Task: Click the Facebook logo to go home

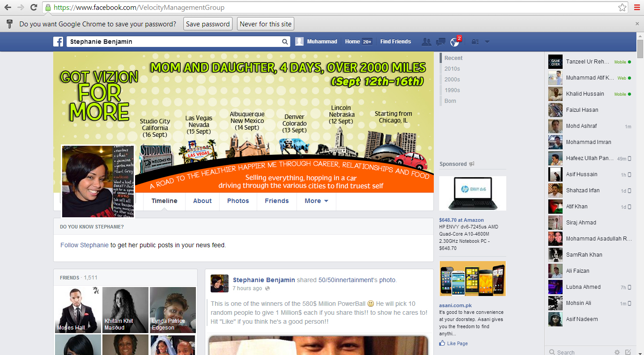Action: point(58,42)
